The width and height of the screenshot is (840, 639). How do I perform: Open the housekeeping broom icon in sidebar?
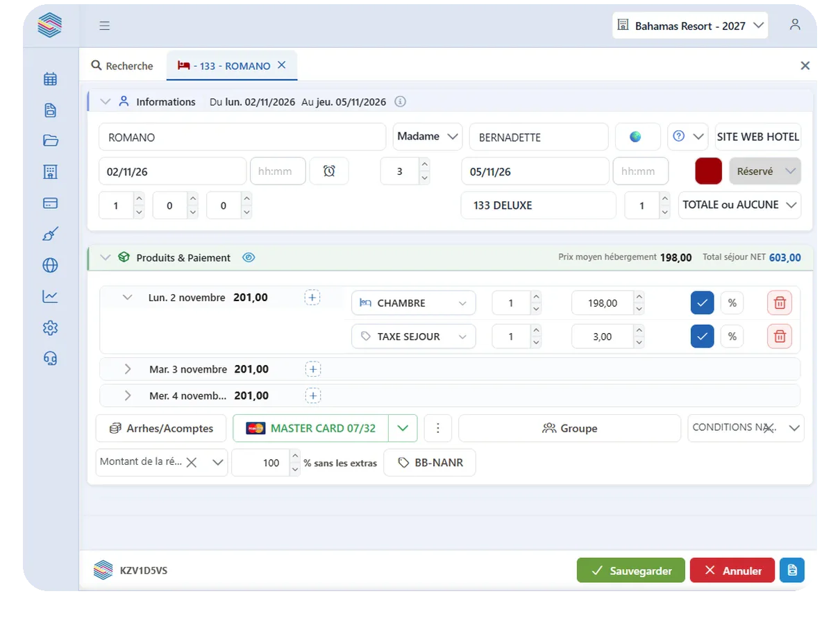tap(50, 234)
